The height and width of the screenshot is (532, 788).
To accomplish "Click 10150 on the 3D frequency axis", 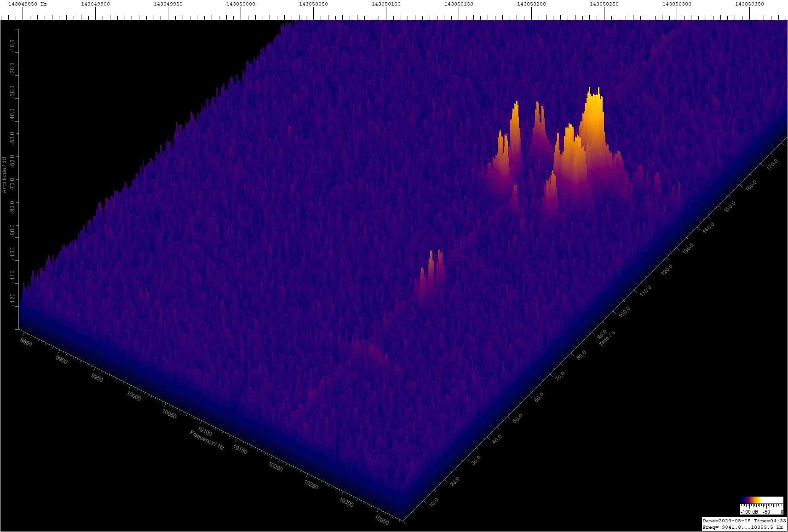I will [240, 449].
